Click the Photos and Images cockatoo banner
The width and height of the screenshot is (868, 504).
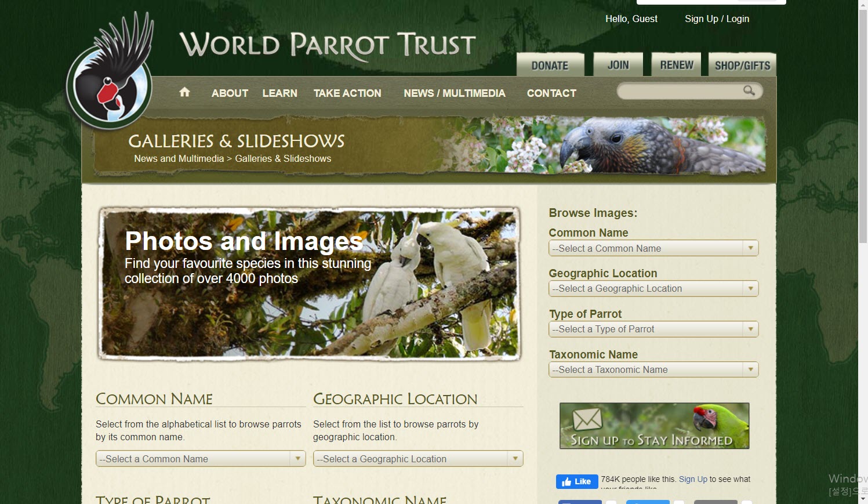[310, 284]
